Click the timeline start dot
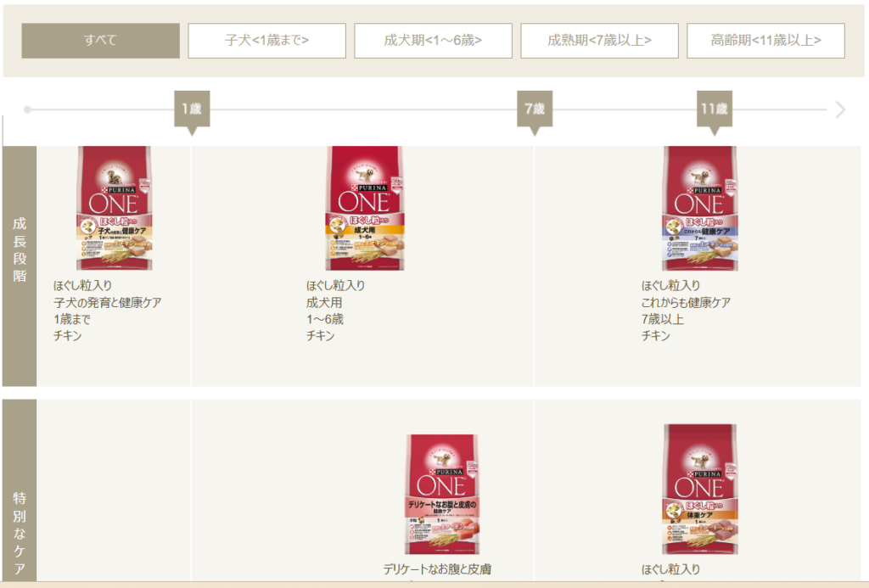 click(27, 109)
